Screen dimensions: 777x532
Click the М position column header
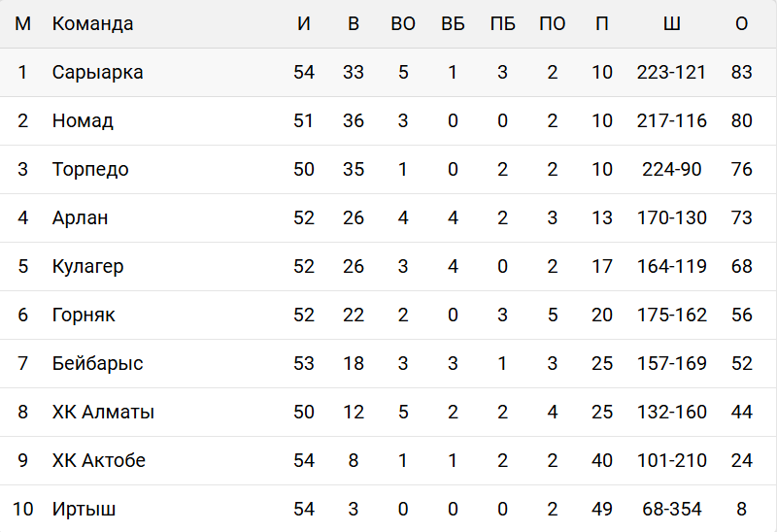23,24
